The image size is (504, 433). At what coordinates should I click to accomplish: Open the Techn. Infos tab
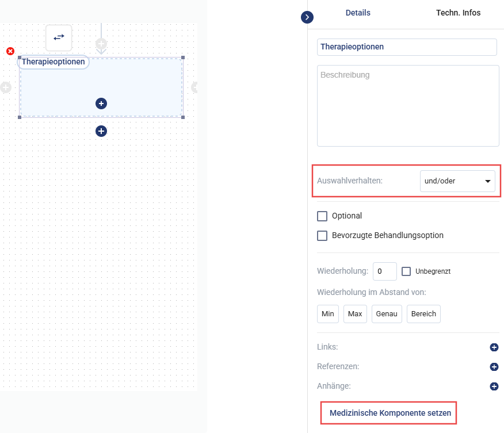coord(458,13)
